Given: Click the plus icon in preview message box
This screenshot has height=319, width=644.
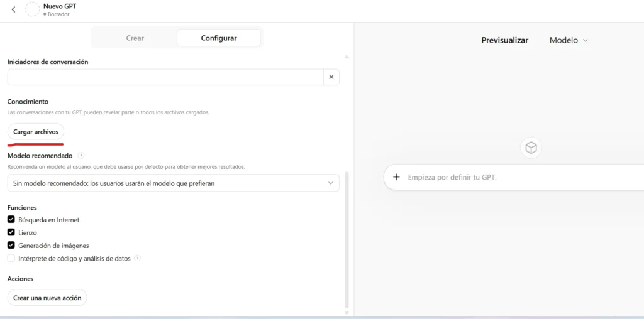Looking at the screenshot, I should click(x=396, y=177).
